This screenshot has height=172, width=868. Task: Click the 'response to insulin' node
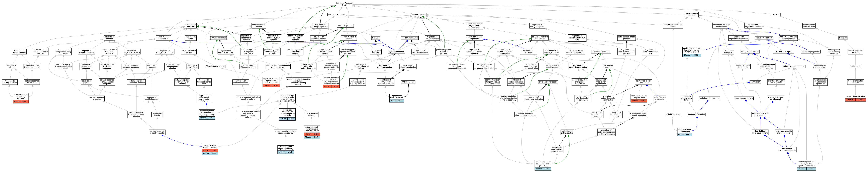[157, 114]
